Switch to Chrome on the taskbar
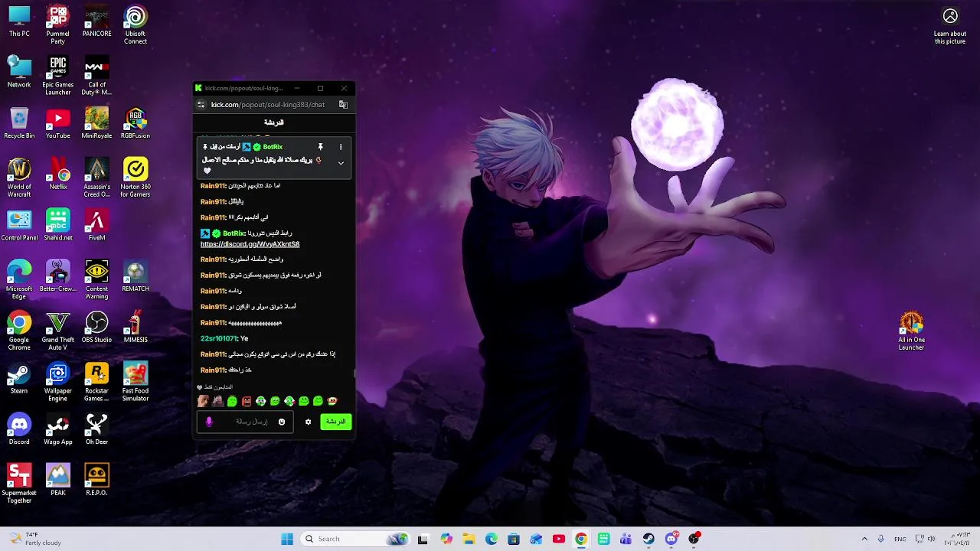The image size is (980, 551). point(581,539)
